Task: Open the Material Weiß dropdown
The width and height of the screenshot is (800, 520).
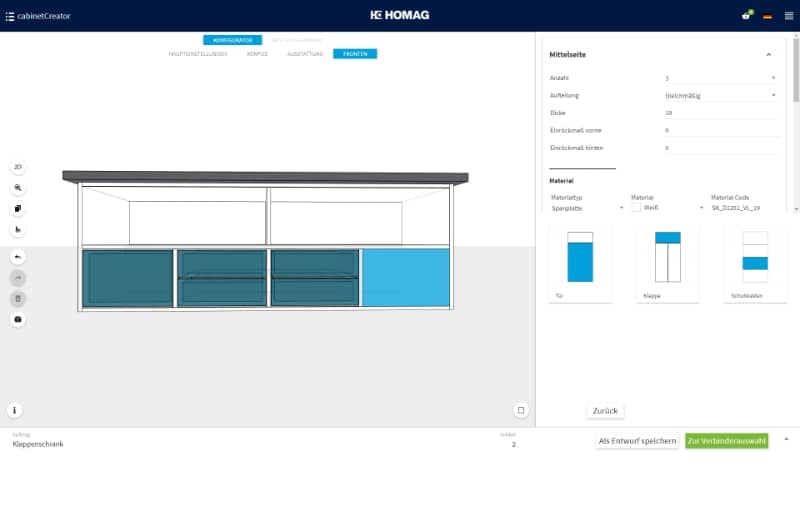Action: [x=668, y=208]
